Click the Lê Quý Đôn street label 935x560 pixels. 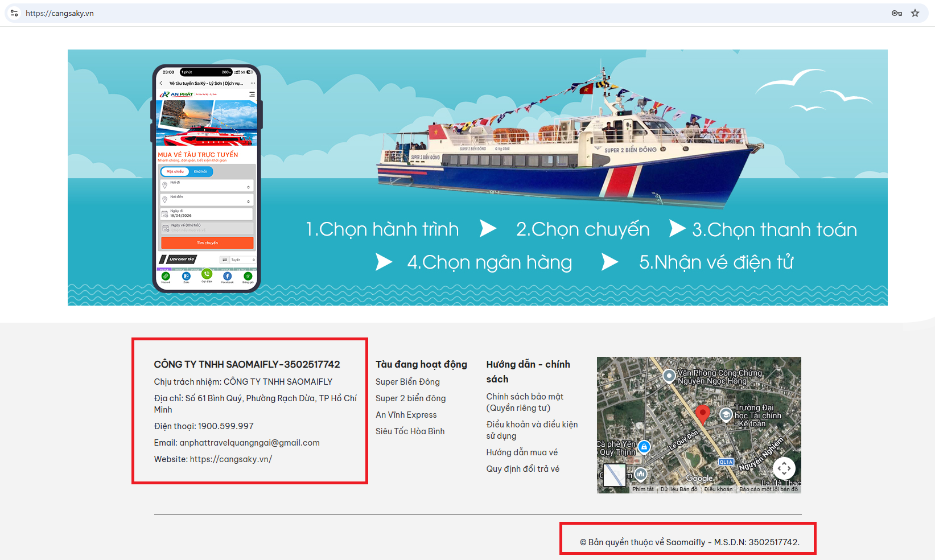683,441
